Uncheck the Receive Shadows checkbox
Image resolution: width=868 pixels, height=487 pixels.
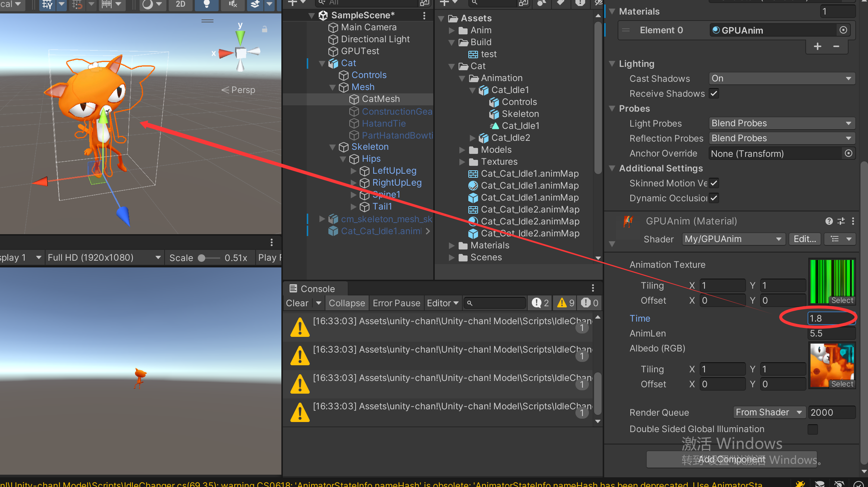[x=714, y=94]
